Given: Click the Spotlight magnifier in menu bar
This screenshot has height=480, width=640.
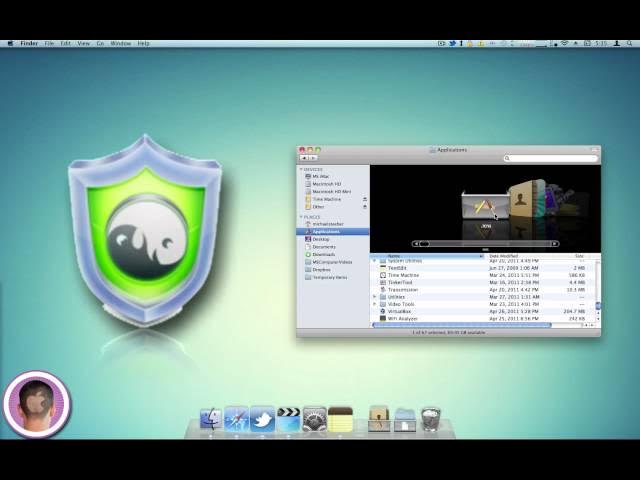Looking at the screenshot, I should pyautogui.click(x=631, y=43).
